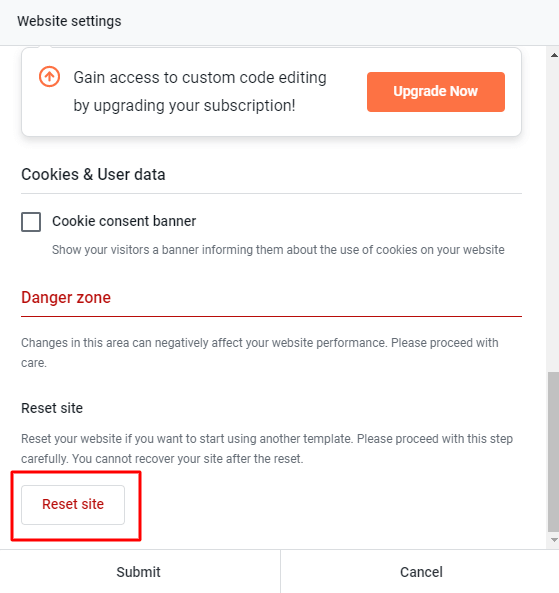Click the scrollbar up arrow
Viewport: 559px width, 593px height.
coord(554,55)
